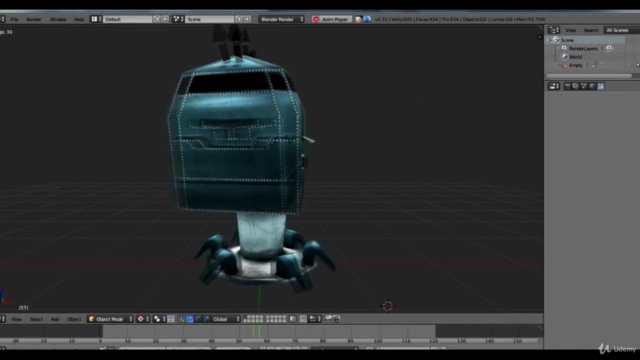Screen dimensions: 640x360
Task: Open the outliner Search menu
Action: point(591,30)
